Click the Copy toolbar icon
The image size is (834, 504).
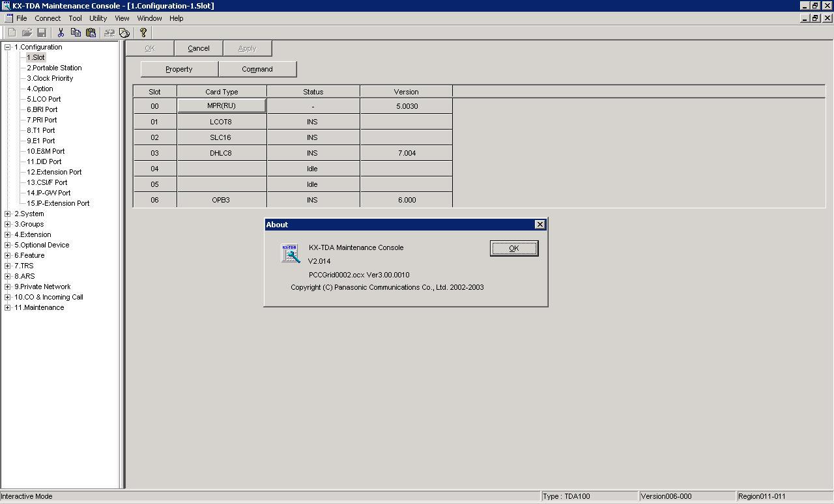(76, 33)
